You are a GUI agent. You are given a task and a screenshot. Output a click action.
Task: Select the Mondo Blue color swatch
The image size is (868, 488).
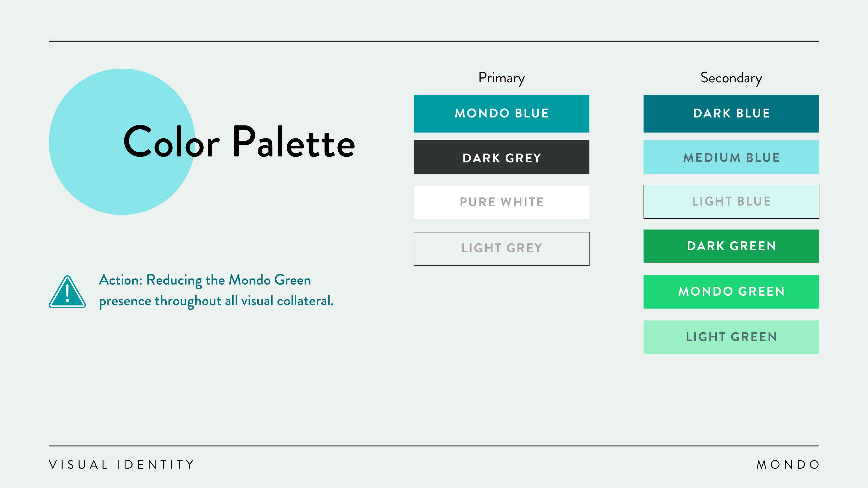point(501,114)
